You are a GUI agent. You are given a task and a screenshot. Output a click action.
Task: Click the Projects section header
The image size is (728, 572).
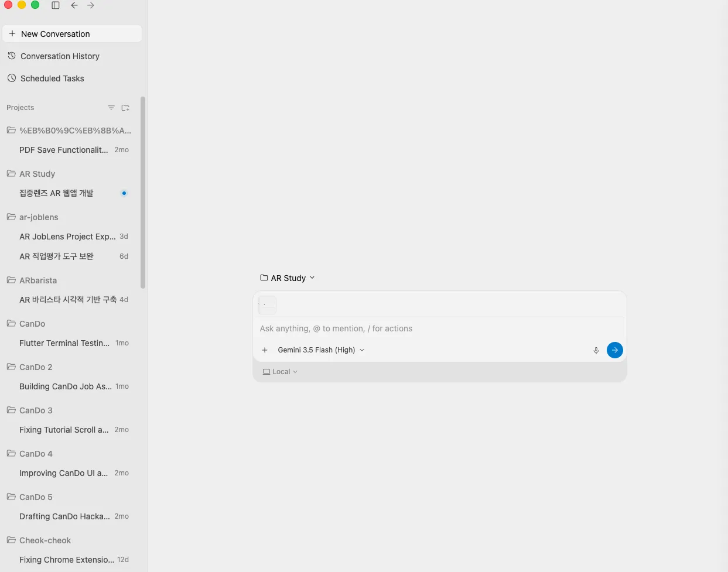(x=20, y=108)
